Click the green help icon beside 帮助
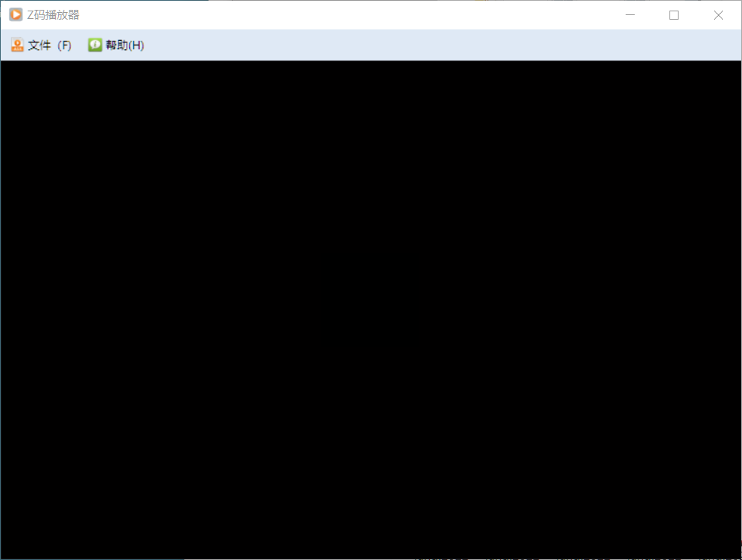Screen dimensions: 742x560 pyautogui.click(x=94, y=45)
